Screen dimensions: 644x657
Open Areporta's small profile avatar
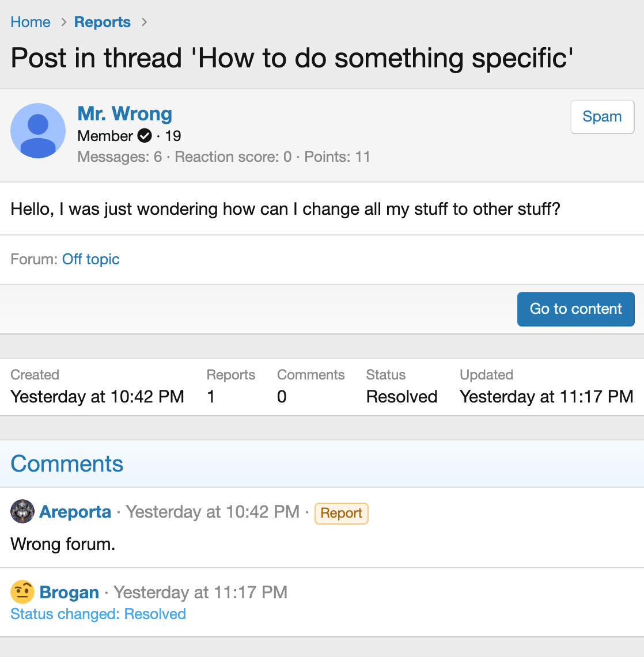point(22,511)
